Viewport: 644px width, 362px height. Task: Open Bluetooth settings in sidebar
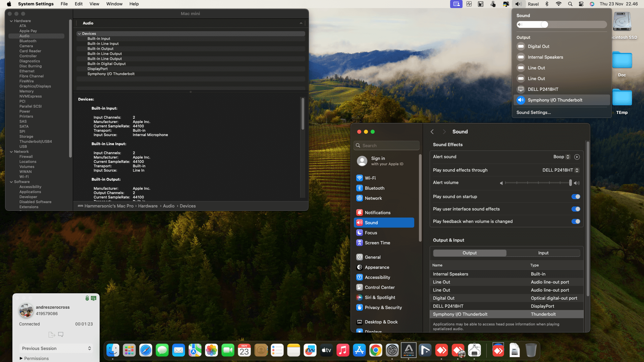(x=384, y=188)
